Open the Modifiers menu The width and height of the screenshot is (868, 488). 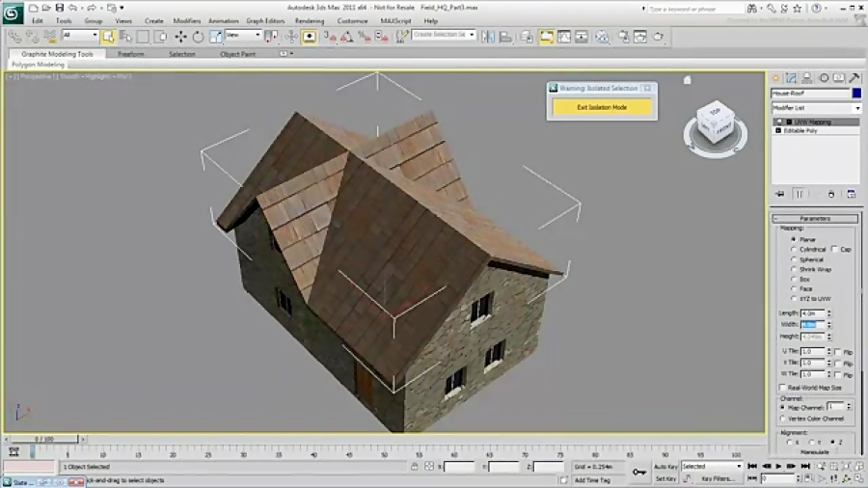pos(186,20)
